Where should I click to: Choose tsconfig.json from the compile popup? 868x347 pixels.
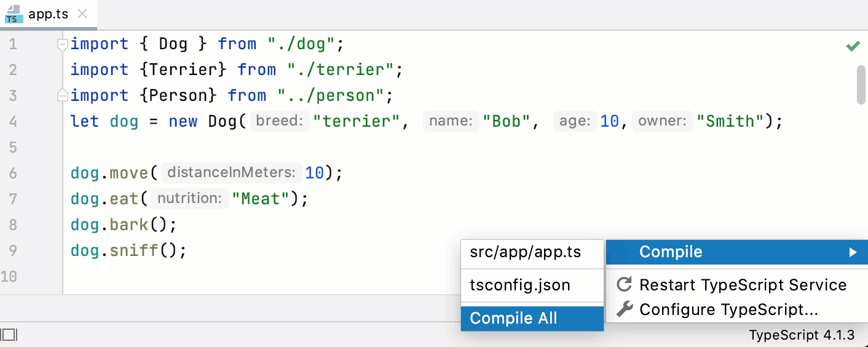pyautogui.click(x=520, y=285)
